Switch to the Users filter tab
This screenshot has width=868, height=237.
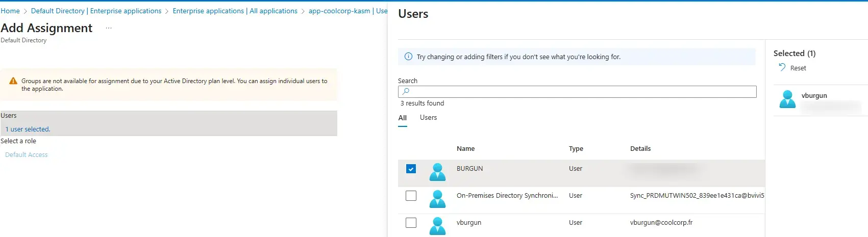tap(428, 118)
